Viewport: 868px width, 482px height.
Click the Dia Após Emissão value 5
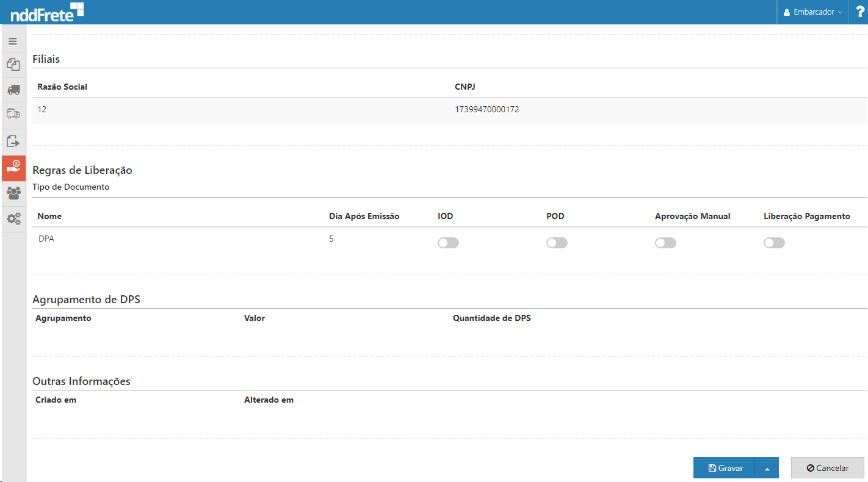coord(331,239)
